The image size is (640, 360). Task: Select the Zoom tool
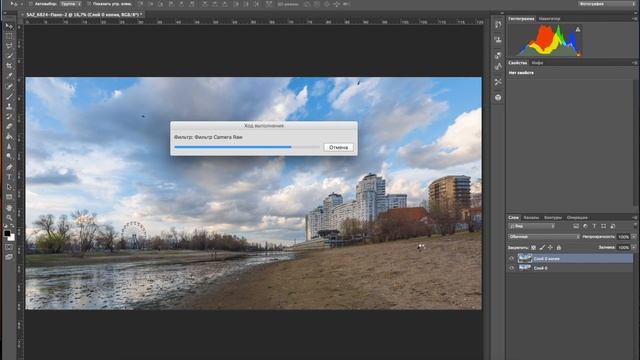click(9, 217)
